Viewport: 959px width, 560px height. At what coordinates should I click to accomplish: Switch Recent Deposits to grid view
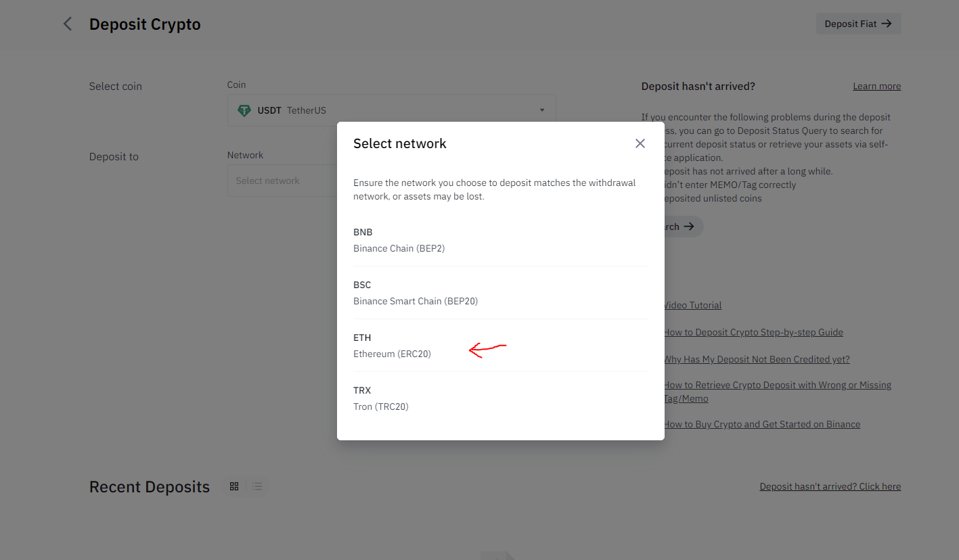point(234,486)
